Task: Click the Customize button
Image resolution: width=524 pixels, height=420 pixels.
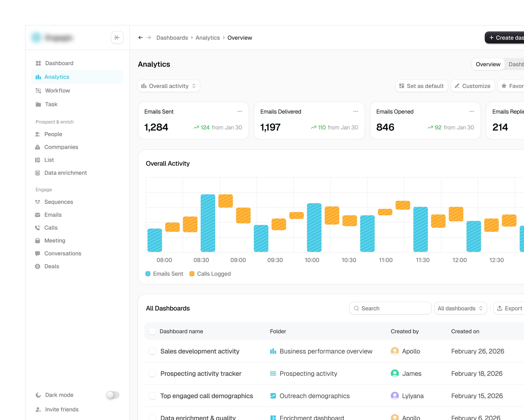Action: pos(472,86)
